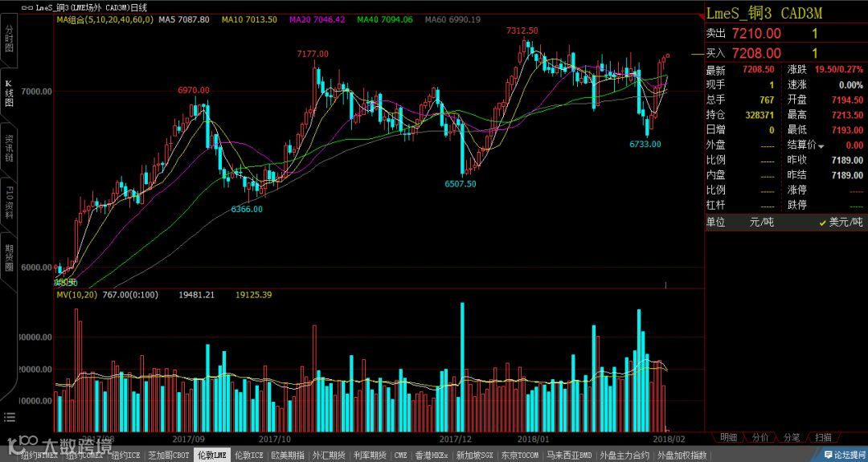Image resolution: width=868 pixels, height=462 pixels.
Task: Click the 7000.00 price axis label
Action: pos(36,92)
